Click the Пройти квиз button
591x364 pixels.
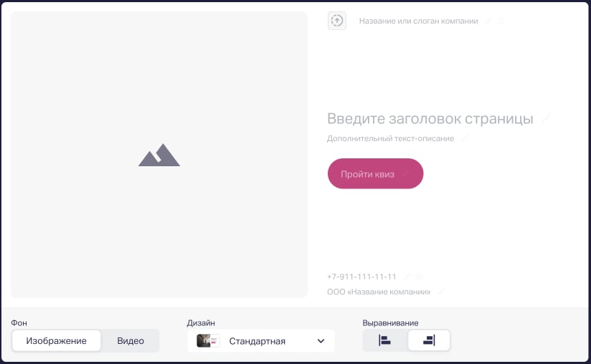point(375,173)
